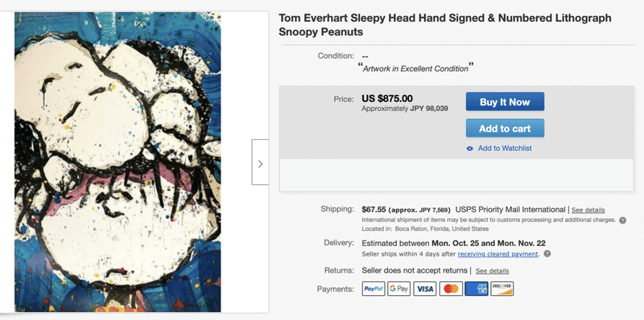Click the Add to cart button

pos(505,129)
